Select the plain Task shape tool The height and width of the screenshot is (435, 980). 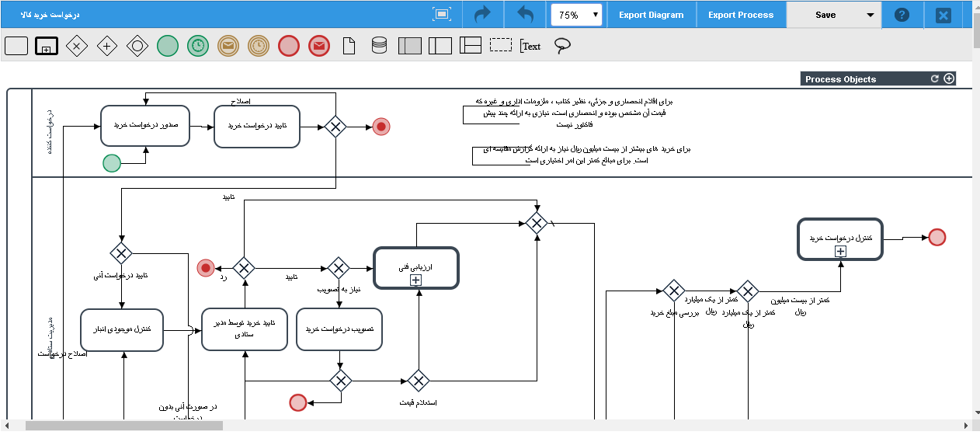pyautogui.click(x=16, y=46)
